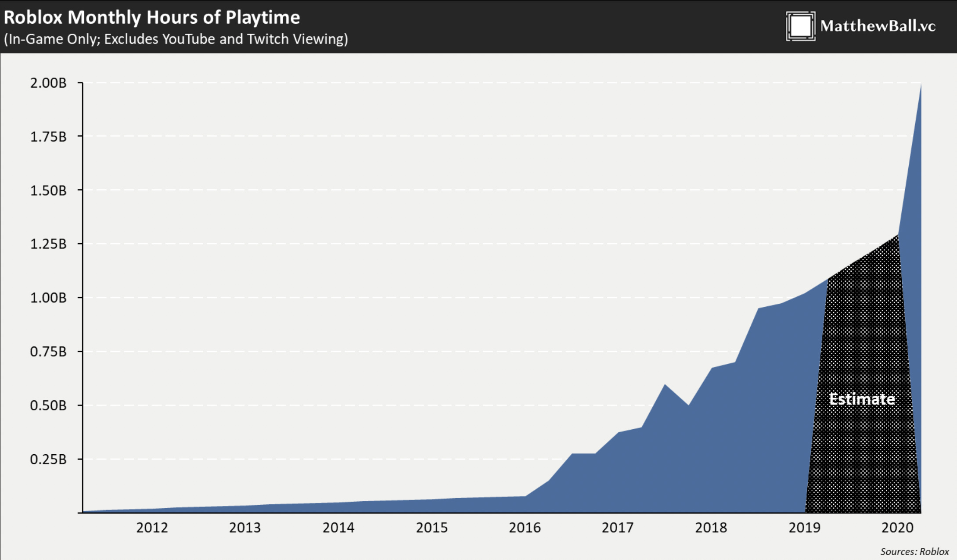Click the 2020 peak of the chart
The height and width of the screenshot is (560, 957).
921,88
